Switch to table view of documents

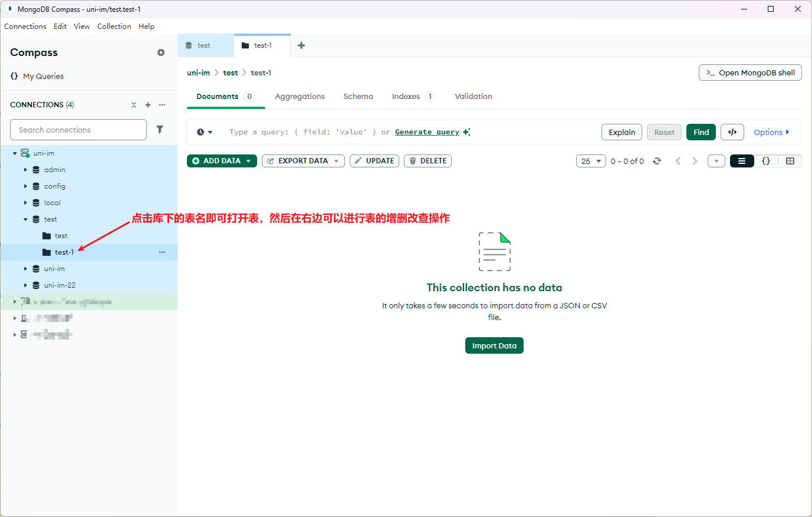point(790,161)
